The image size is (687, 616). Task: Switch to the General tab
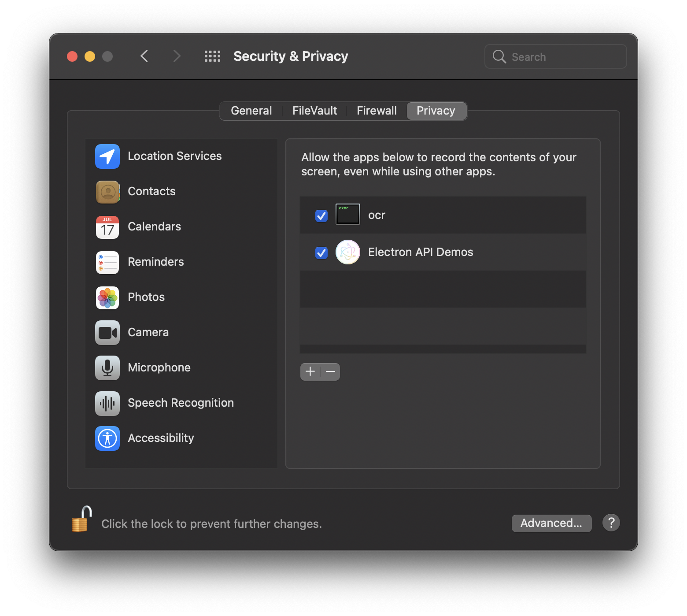(x=251, y=111)
